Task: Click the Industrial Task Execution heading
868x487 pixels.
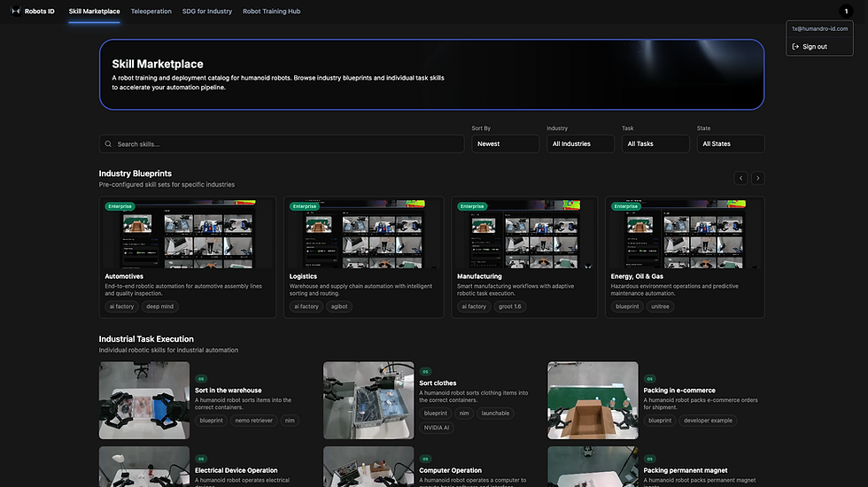Action: [146, 338]
